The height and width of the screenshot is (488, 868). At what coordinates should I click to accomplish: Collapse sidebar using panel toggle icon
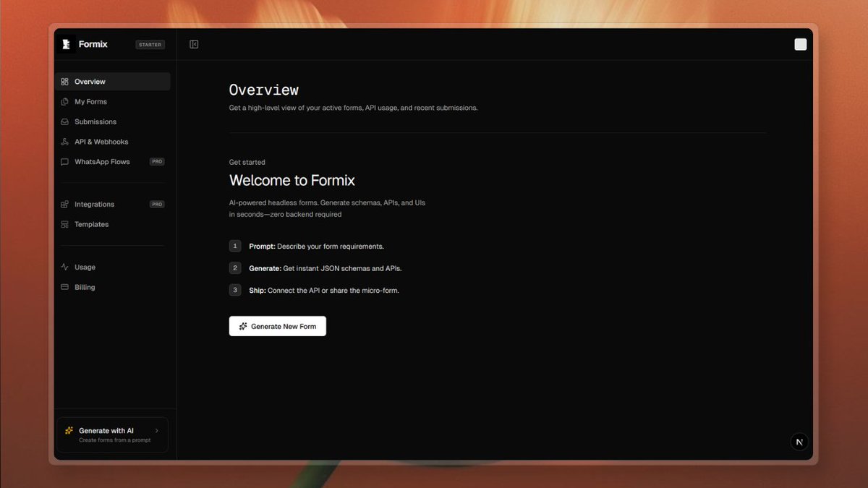[x=194, y=44]
